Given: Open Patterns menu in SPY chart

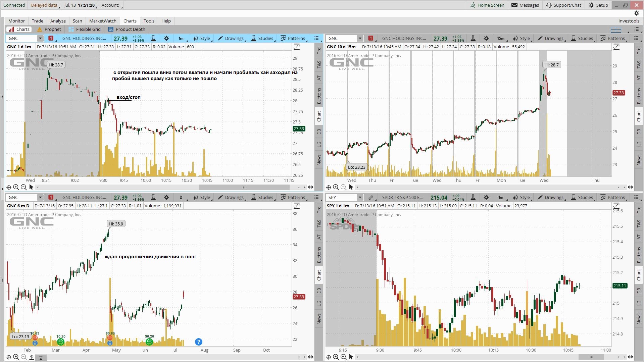Looking at the screenshot, I should pyautogui.click(x=613, y=197).
